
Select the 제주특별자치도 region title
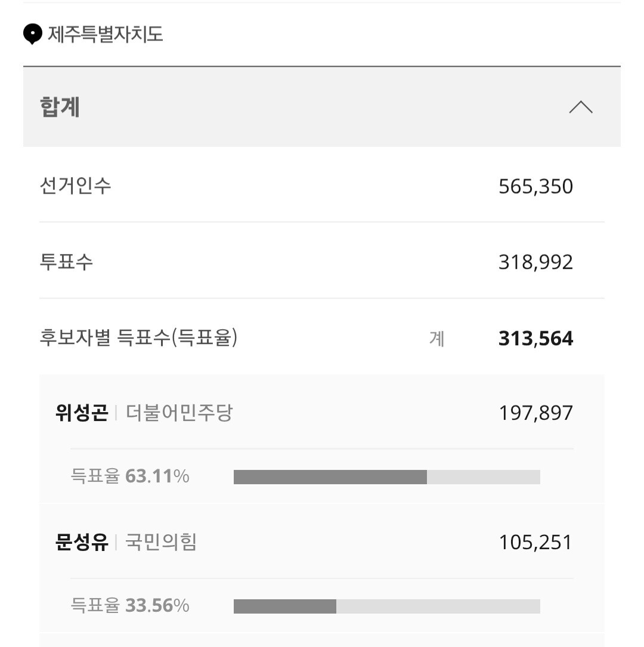click(105, 34)
